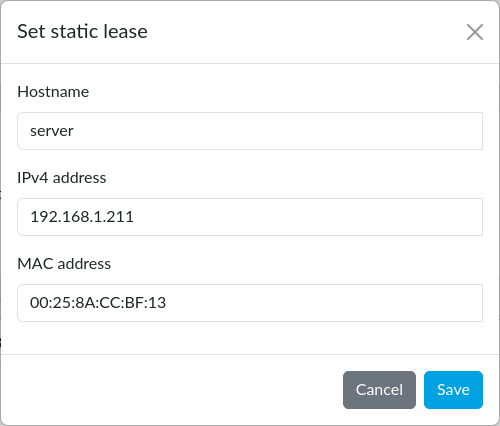Viewport: 500px width, 426px height.
Task: Click the Hostname label
Action: [x=53, y=92]
